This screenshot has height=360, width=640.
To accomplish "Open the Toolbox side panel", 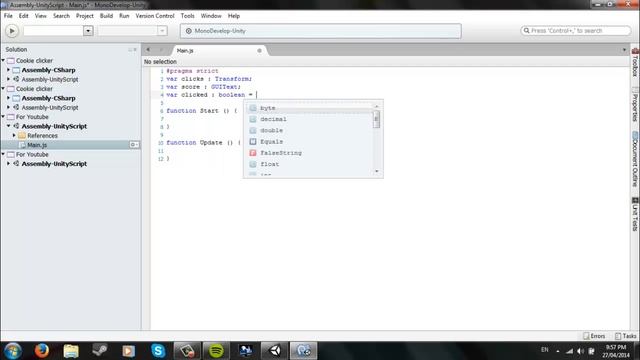I will (635, 63).
